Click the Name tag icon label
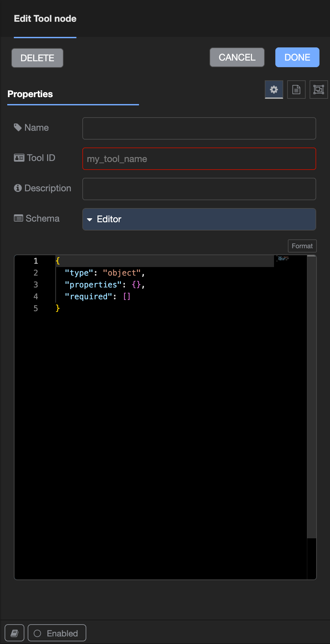Screen dimensions: 330x644 click(x=18, y=127)
